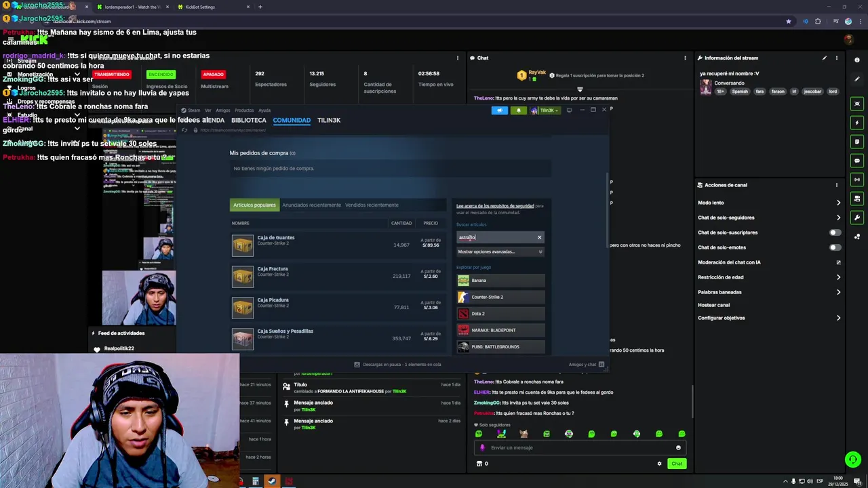Click Enviar un mensaje input

(580, 447)
